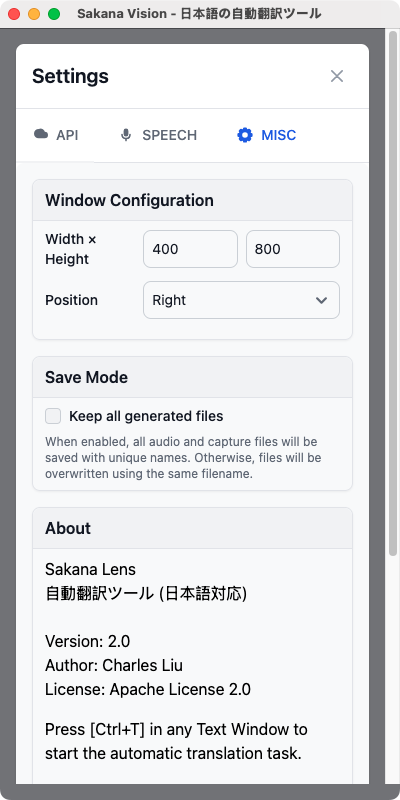Switch to the API tab label

coord(67,135)
